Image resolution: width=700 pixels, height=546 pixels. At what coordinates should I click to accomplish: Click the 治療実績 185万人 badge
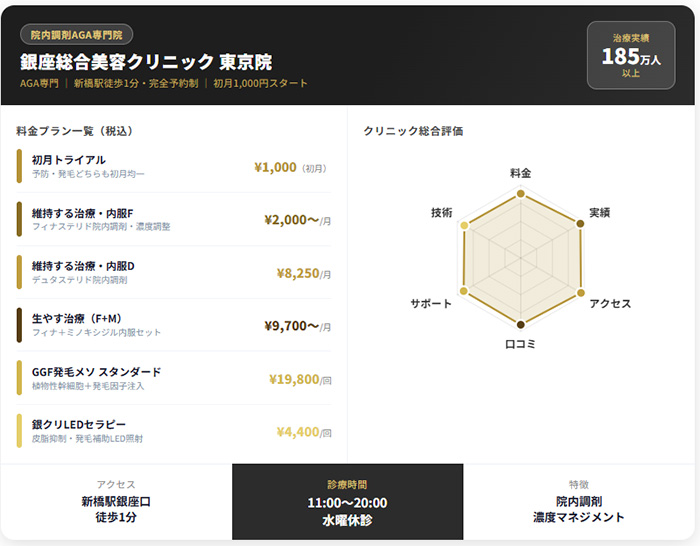coord(631,55)
